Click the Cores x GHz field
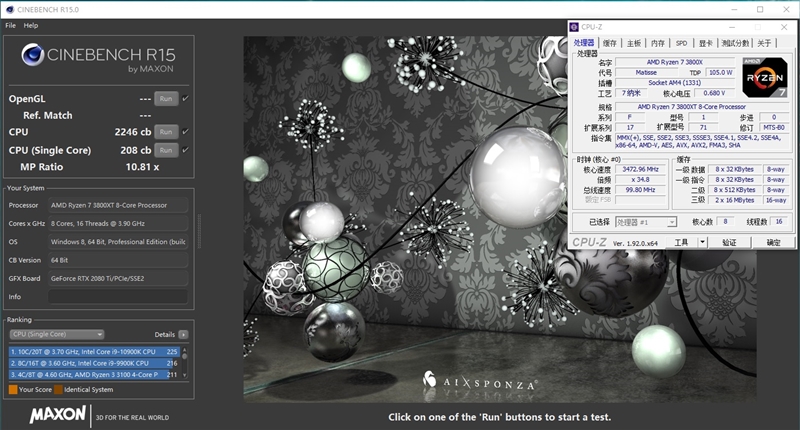Image resolution: width=800 pixels, height=430 pixels. tap(118, 223)
